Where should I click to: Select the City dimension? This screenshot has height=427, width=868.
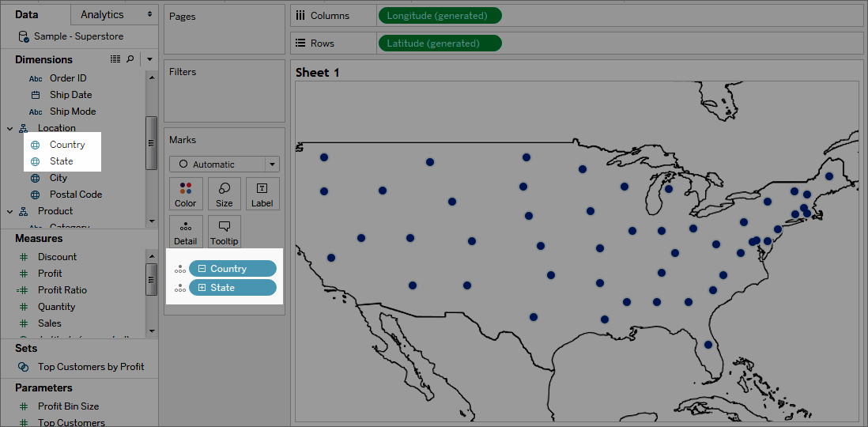[58, 178]
